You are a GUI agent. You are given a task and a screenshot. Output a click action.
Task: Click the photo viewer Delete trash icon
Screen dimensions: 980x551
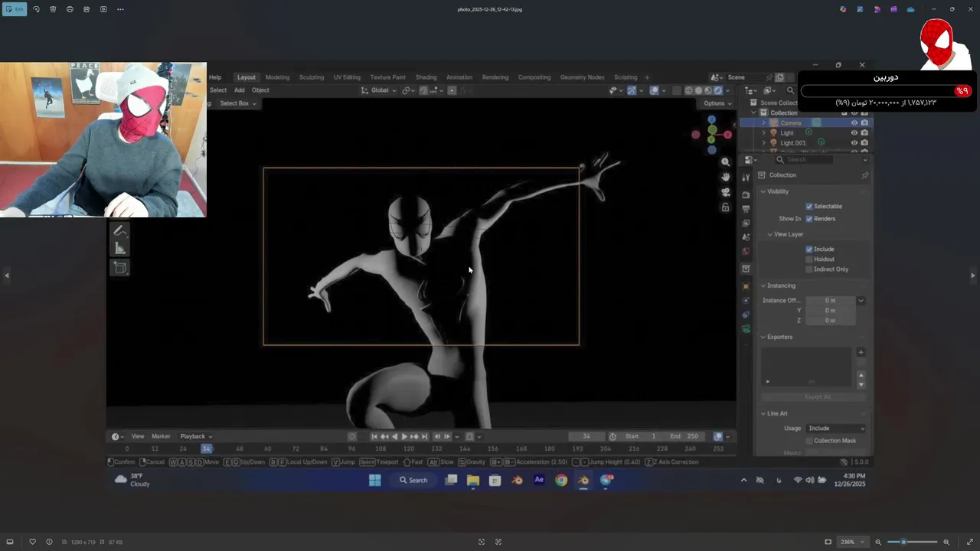(x=53, y=9)
